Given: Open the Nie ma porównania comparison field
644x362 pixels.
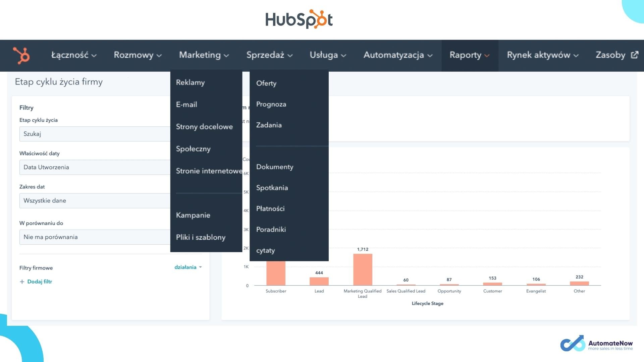Looking at the screenshot, I should pos(95,237).
